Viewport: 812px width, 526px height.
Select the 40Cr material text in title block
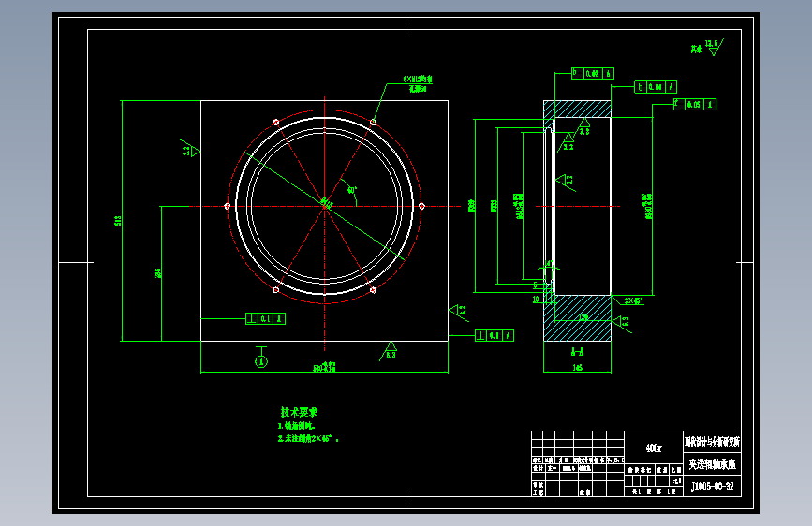[x=654, y=448]
